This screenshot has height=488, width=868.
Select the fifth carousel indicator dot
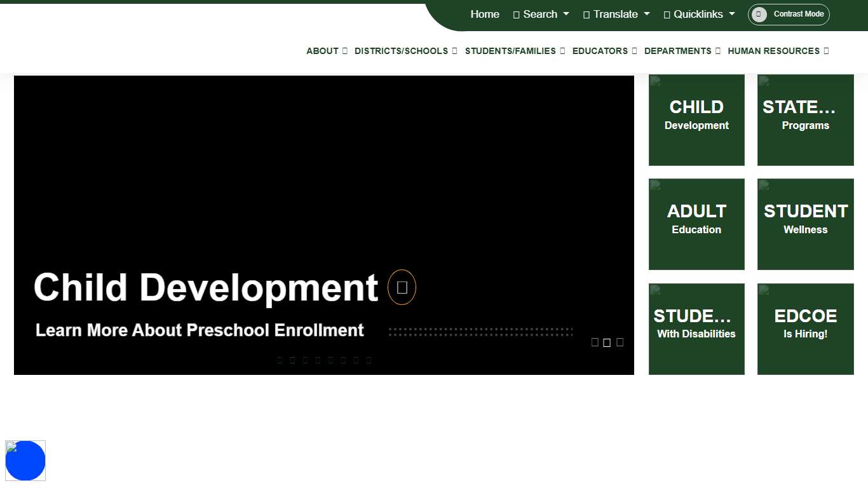pyautogui.click(x=331, y=360)
